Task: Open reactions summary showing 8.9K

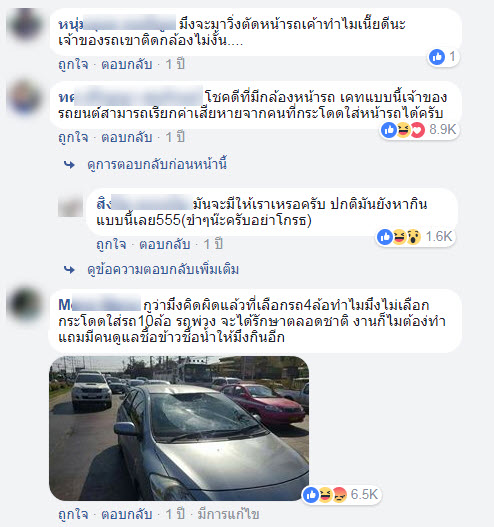Action: click(419, 129)
